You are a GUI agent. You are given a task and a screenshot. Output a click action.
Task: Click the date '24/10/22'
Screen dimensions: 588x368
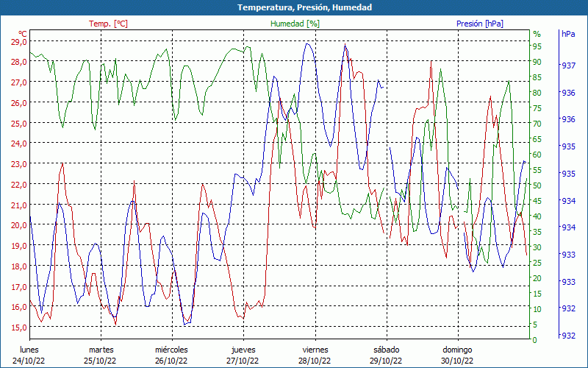pos(29,361)
